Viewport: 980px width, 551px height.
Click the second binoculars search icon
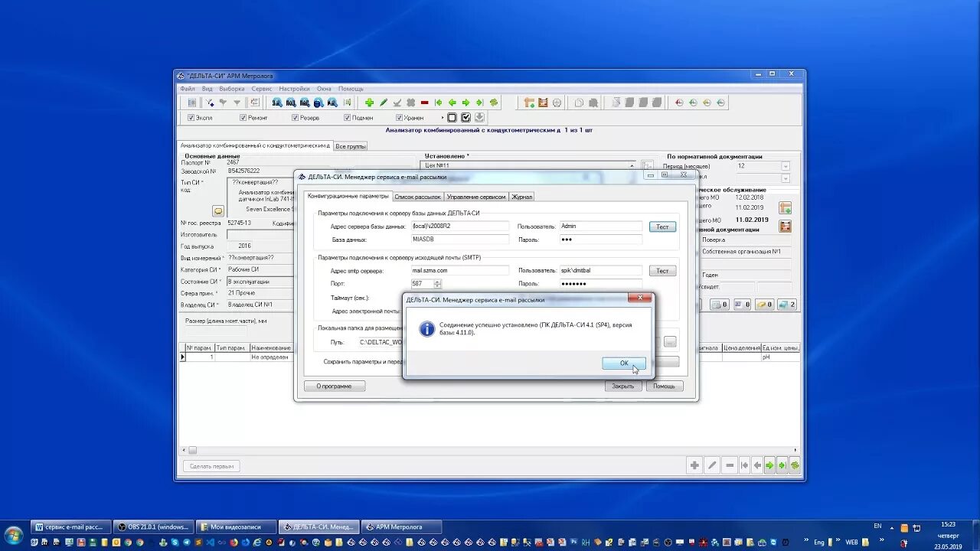291,103
